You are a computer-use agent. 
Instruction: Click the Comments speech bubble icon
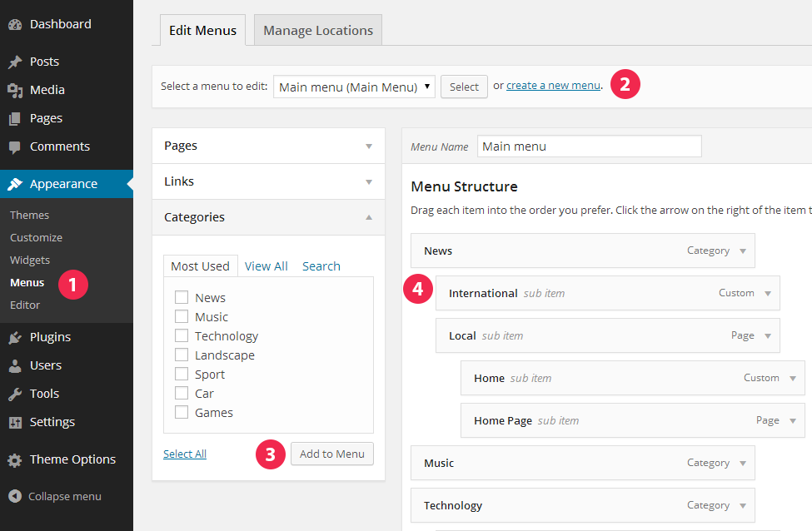point(15,147)
